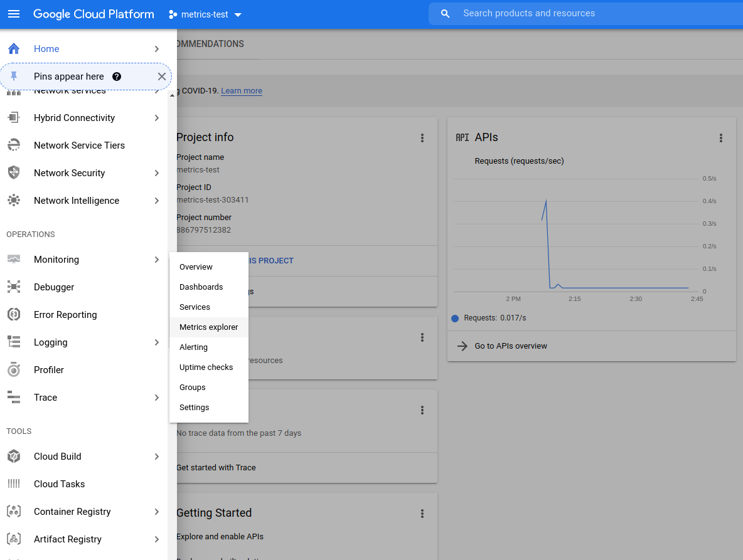Open the Network Security section

click(x=69, y=172)
